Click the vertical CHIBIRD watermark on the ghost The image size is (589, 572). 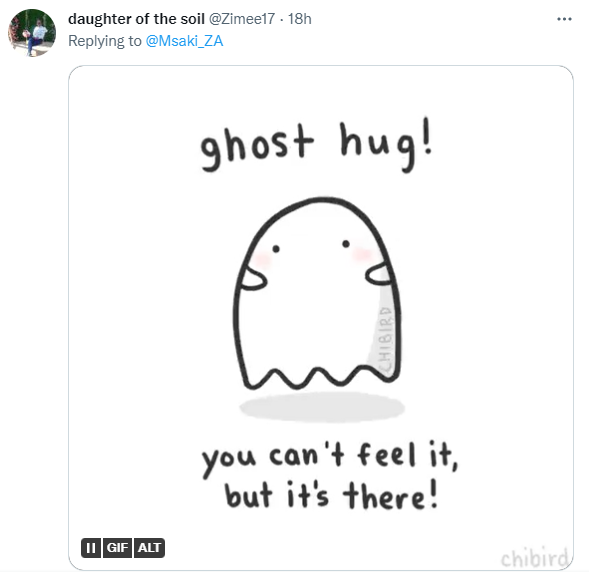(x=385, y=339)
